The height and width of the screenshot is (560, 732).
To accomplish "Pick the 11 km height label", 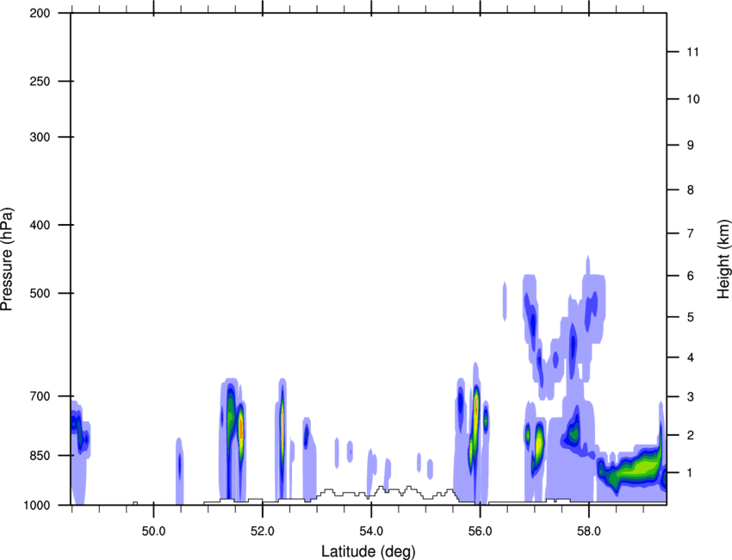I will [x=692, y=52].
